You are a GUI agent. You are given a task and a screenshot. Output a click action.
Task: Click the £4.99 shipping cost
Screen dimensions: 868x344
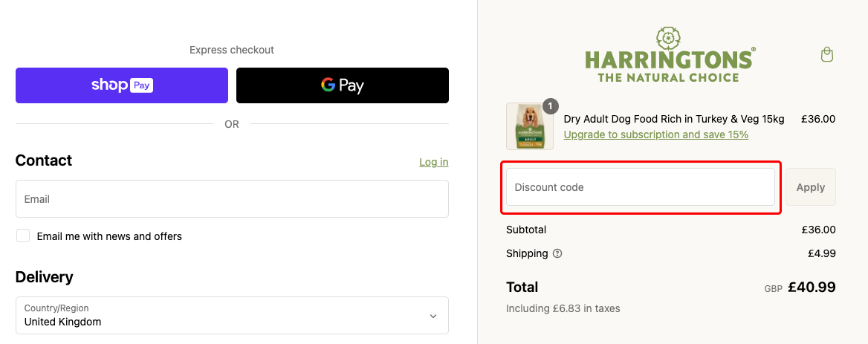[821, 253]
